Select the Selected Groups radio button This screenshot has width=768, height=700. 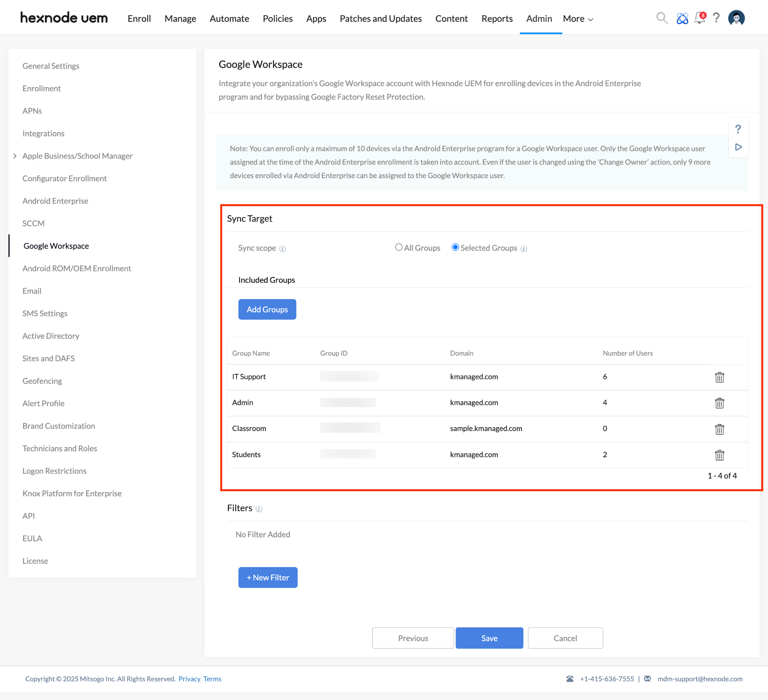455,247
